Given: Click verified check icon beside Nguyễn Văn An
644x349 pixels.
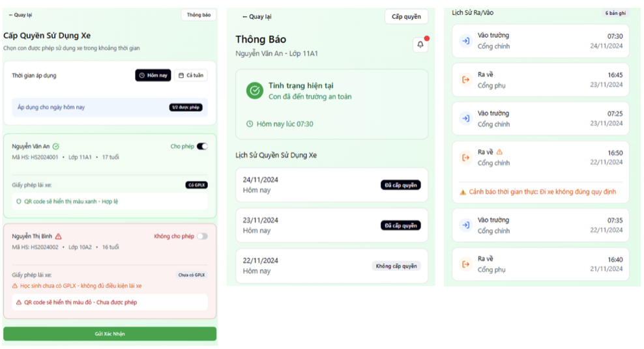Looking at the screenshot, I should (x=55, y=147).
